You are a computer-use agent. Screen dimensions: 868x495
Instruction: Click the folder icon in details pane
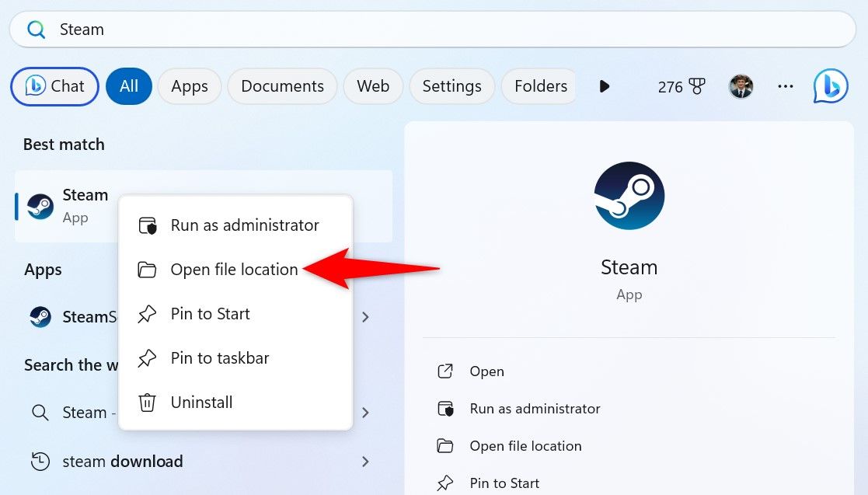click(x=444, y=446)
